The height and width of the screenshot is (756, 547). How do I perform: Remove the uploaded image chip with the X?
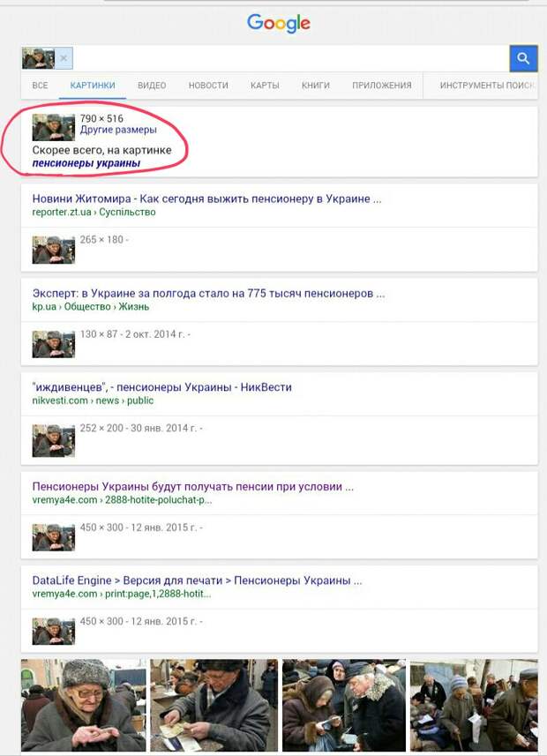click(64, 58)
